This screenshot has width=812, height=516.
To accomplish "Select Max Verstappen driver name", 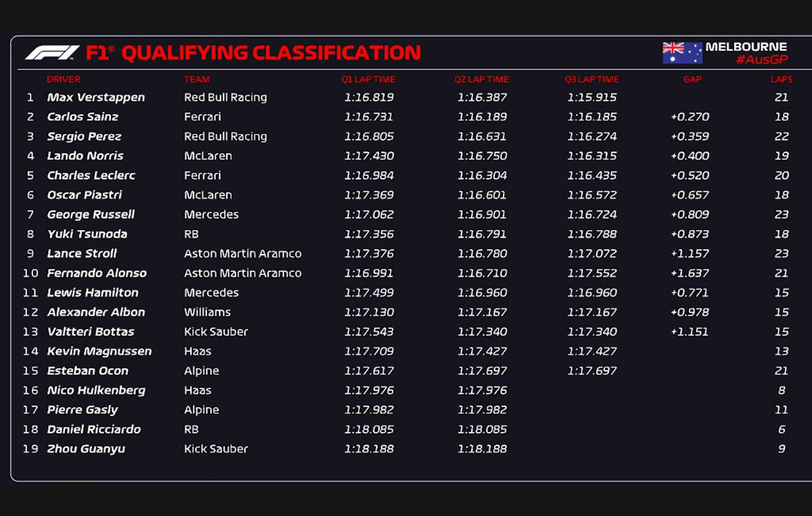I will pos(96,98).
